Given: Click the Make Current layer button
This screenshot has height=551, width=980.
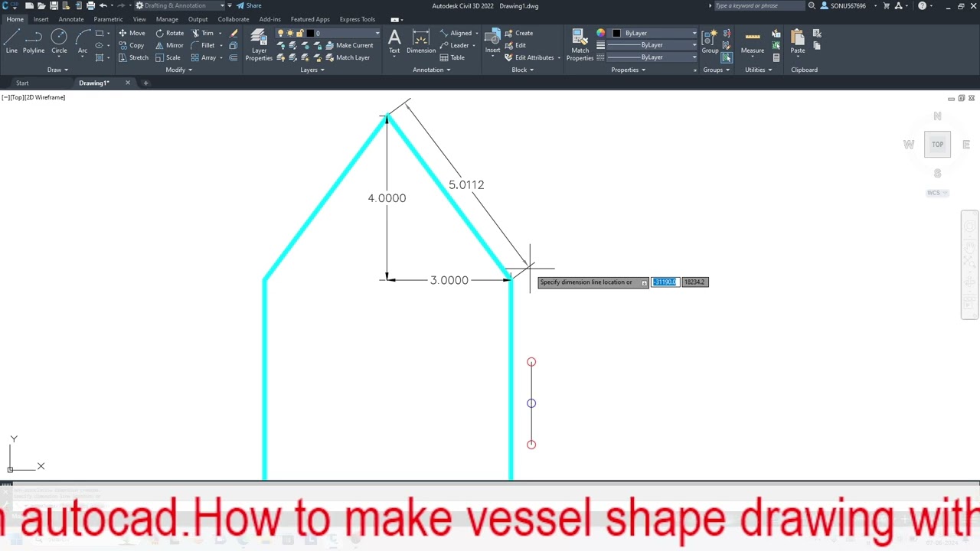Looking at the screenshot, I should [x=349, y=45].
